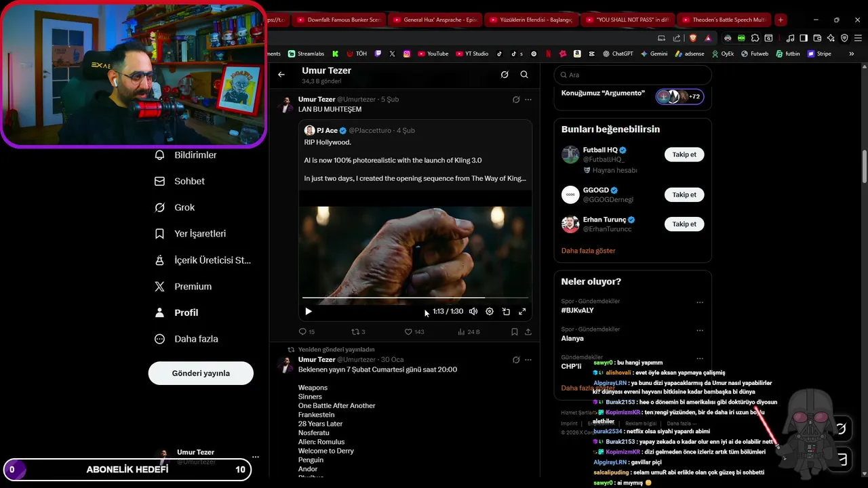This screenshot has width=868, height=488.
Task: Open the ChatGPT bookmark
Action: [x=618, y=54]
